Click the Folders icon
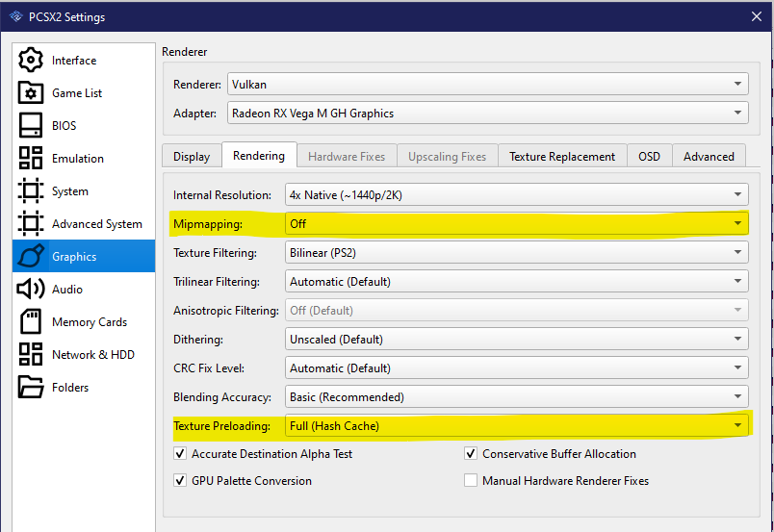 click(x=31, y=387)
